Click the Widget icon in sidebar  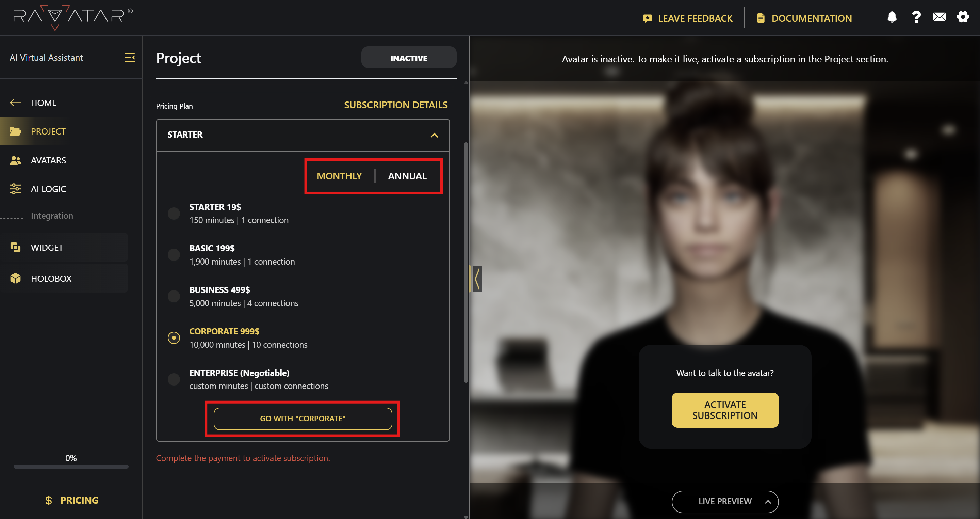16,247
